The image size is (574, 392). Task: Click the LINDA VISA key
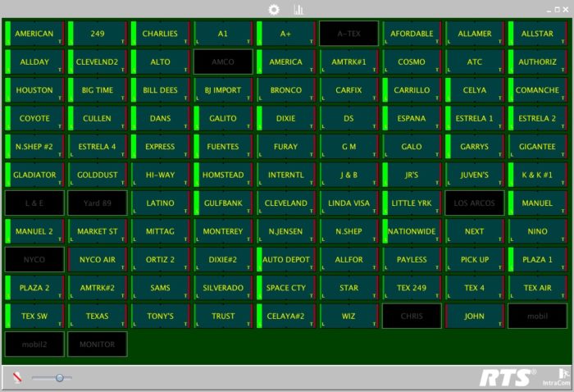348,203
